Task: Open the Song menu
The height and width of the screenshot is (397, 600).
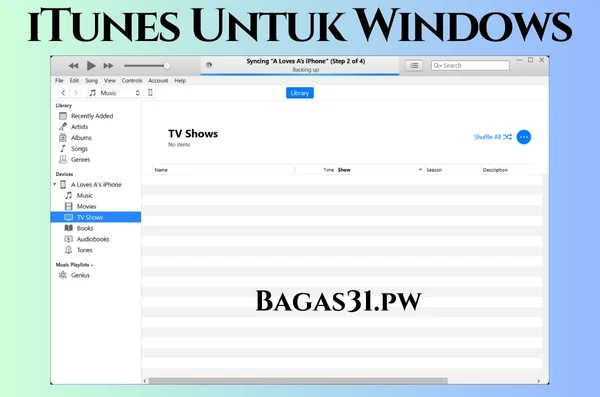Action: [x=91, y=80]
